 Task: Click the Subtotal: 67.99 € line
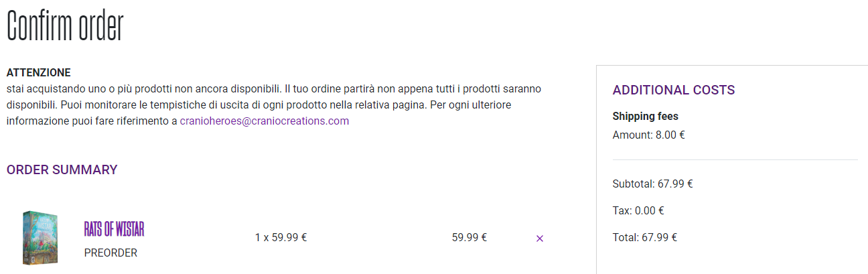point(653,184)
